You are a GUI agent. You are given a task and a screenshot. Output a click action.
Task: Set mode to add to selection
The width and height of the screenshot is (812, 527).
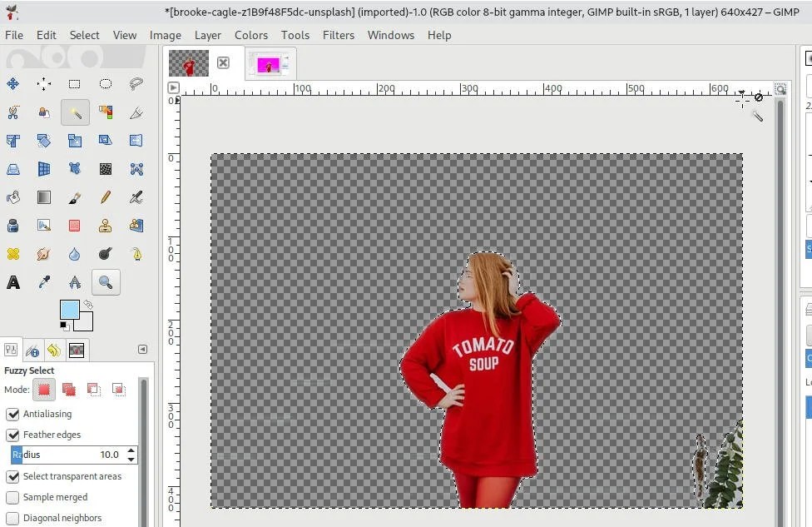pyautogui.click(x=68, y=389)
